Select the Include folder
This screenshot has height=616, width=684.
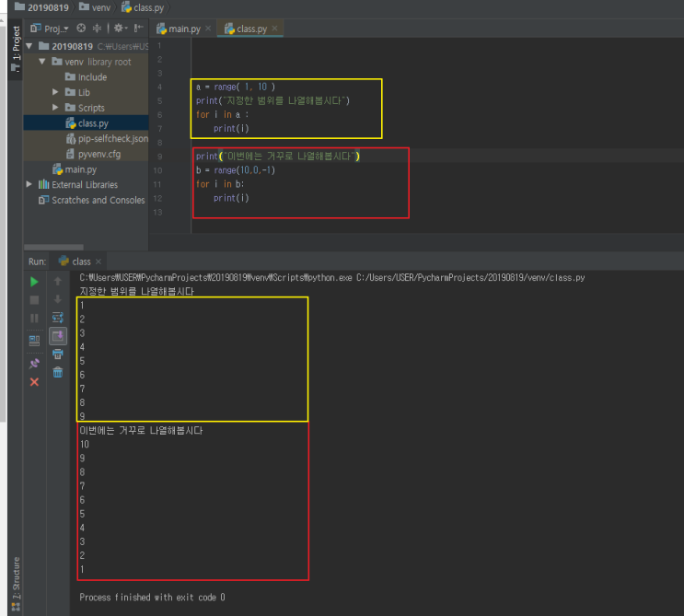coord(86,77)
